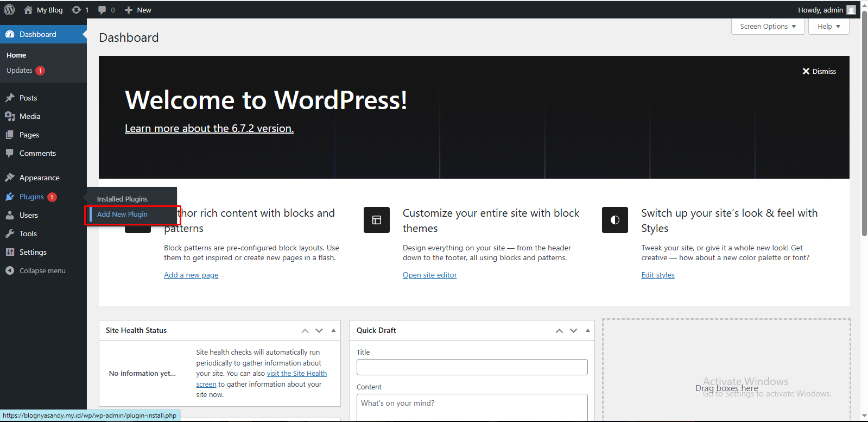Open the Home submenu under Dashboard
The width and height of the screenshot is (868, 422).
point(16,55)
